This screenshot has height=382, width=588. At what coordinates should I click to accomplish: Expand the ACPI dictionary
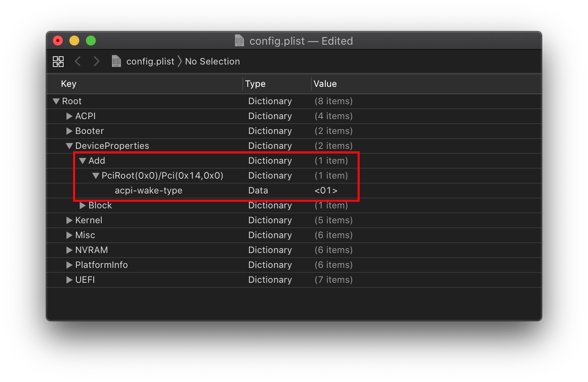tap(69, 116)
